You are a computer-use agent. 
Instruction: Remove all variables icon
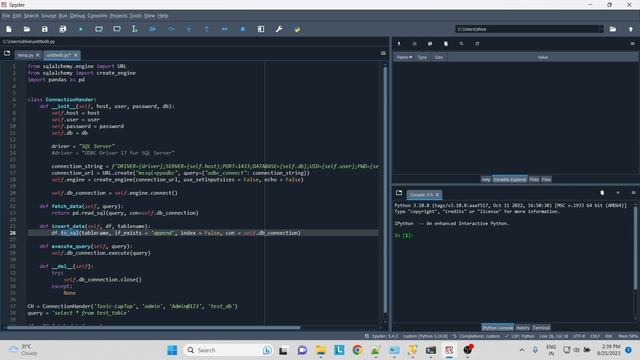(446, 44)
